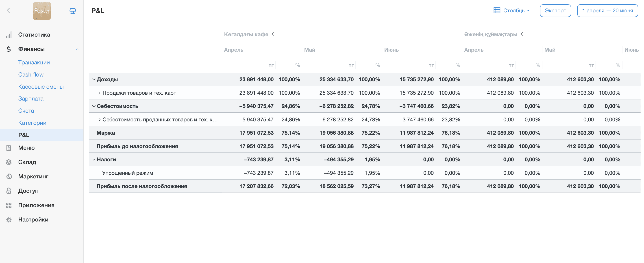Open the Приложения section
The width and height of the screenshot is (644, 263).
pyautogui.click(x=36, y=205)
